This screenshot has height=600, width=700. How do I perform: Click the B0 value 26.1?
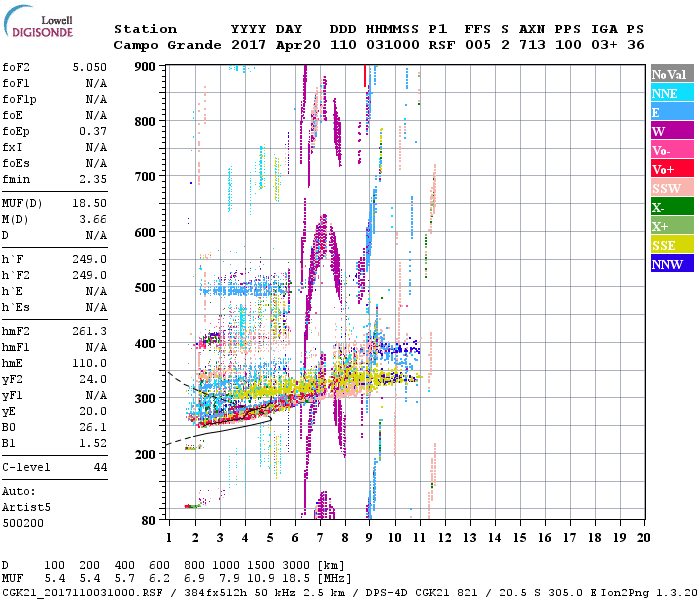(x=93, y=427)
